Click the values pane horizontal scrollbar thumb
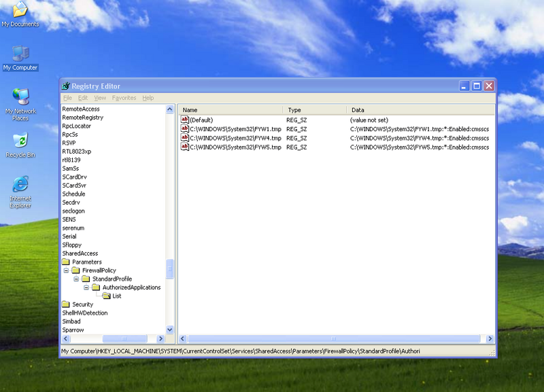544x392 pixels. tap(334, 338)
